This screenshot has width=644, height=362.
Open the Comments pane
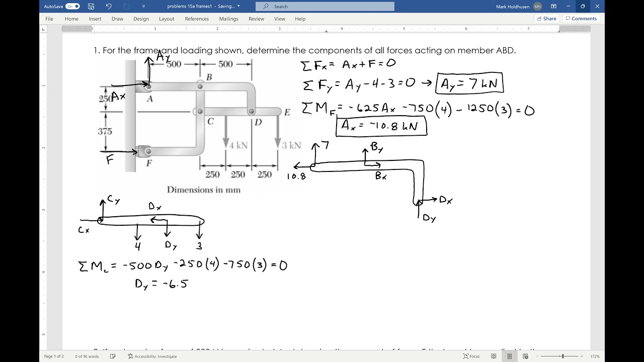(581, 19)
